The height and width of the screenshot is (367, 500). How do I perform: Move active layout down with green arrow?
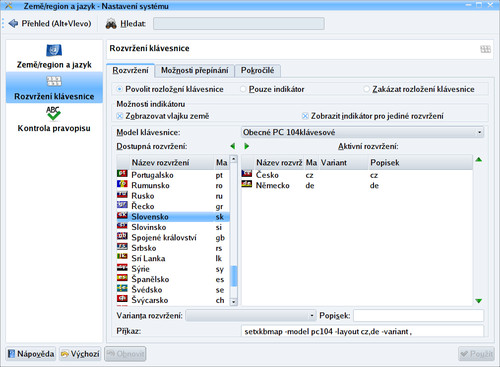pyautogui.click(x=479, y=301)
